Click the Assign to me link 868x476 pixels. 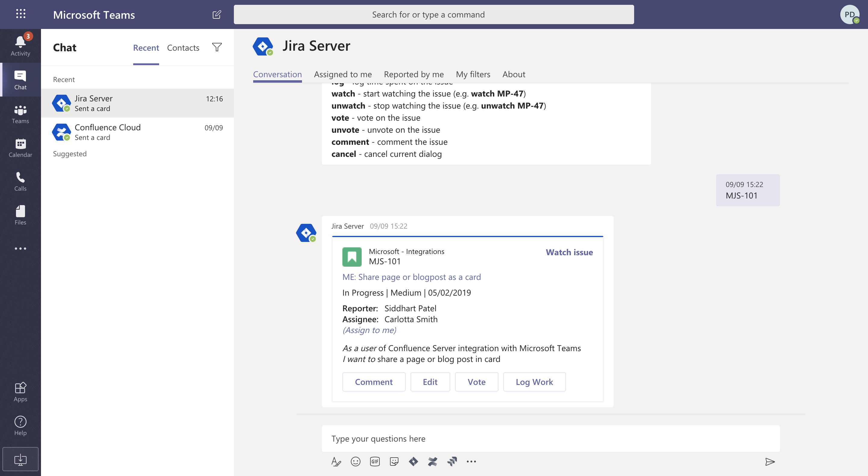[x=369, y=330]
